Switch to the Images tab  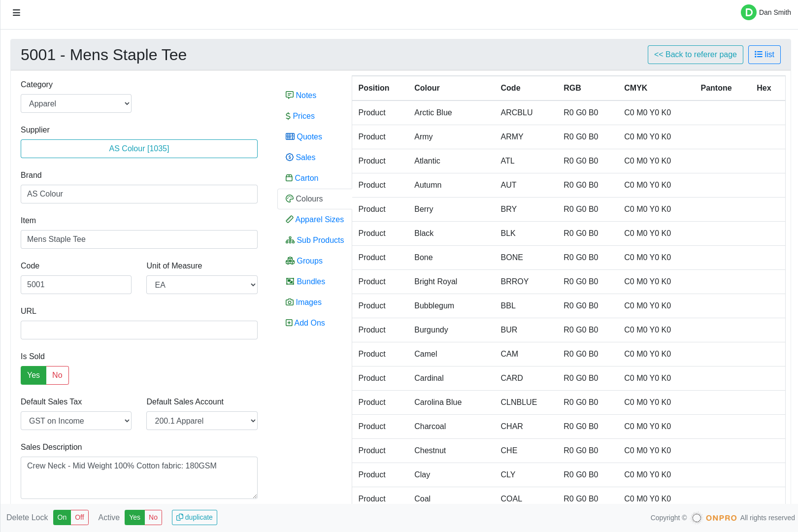tap(314, 302)
